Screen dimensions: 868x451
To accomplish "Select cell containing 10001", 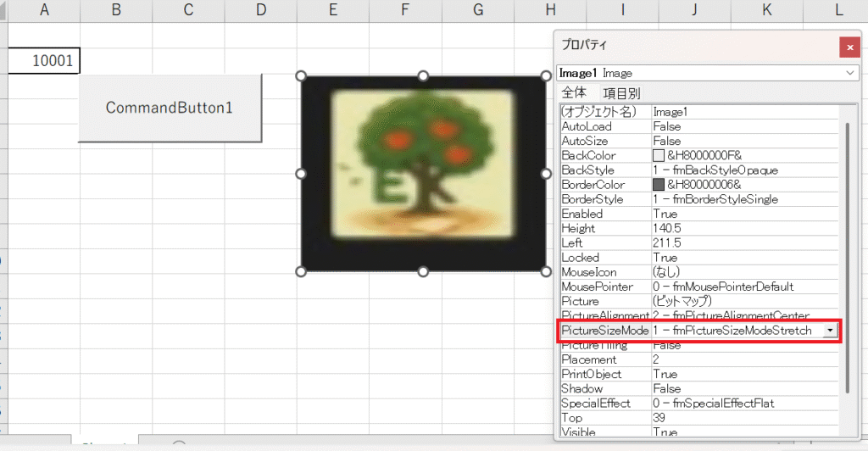I will (x=44, y=61).
